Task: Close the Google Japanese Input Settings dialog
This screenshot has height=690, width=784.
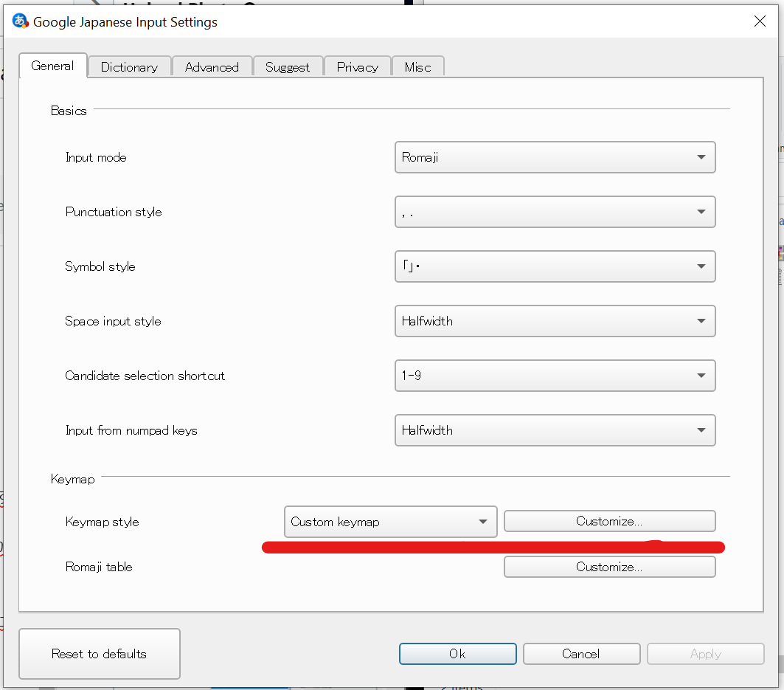Action: click(760, 21)
